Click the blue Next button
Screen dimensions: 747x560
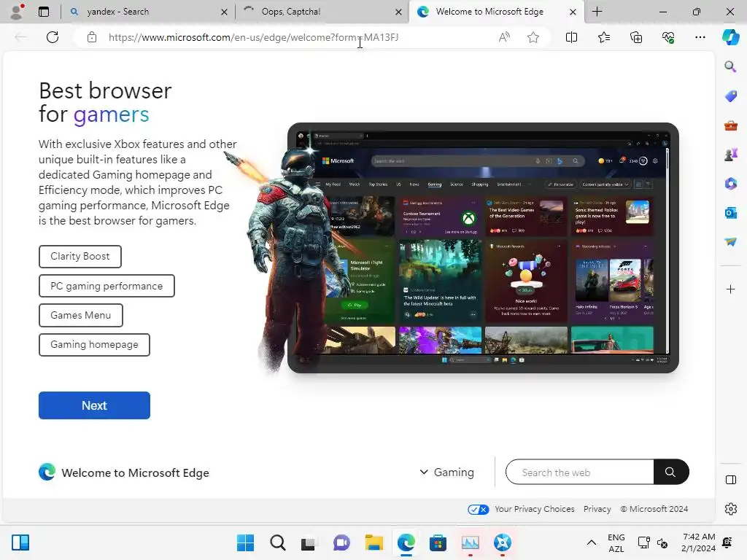(94, 405)
